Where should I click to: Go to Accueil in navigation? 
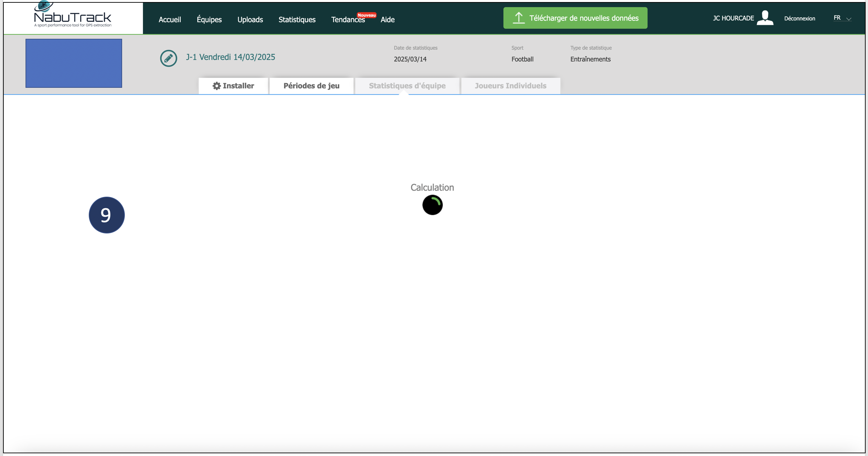(170, 20)
